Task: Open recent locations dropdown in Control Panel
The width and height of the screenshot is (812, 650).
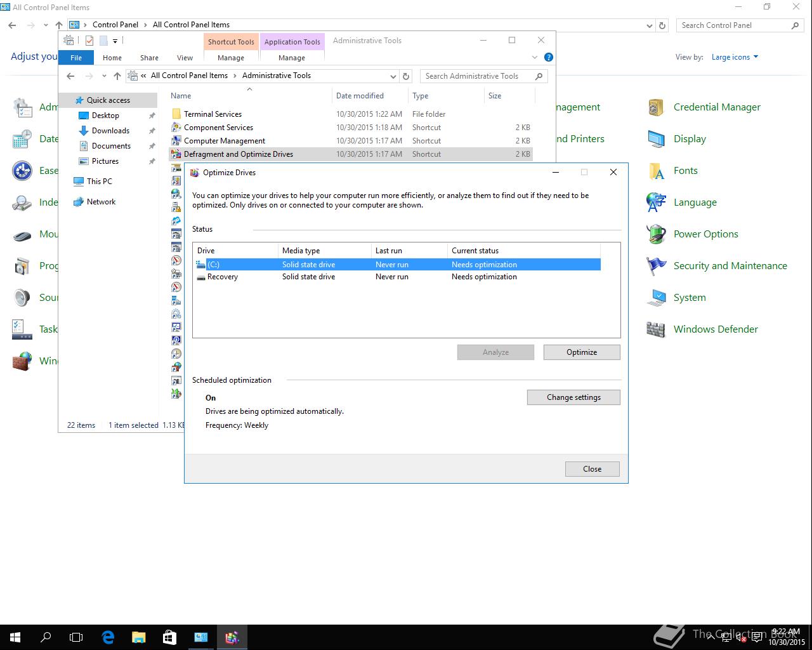Action: [x=46, y=25]
